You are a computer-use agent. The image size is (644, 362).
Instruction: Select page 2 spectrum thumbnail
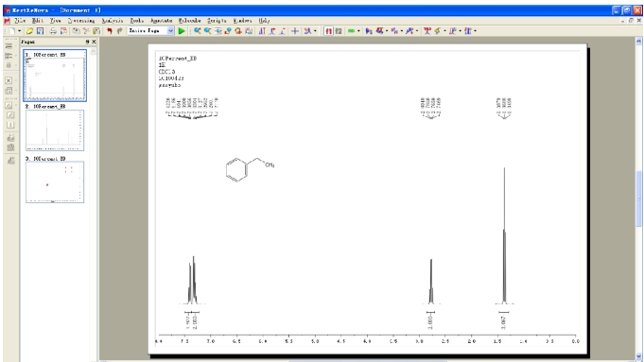(x=55, y=130)
